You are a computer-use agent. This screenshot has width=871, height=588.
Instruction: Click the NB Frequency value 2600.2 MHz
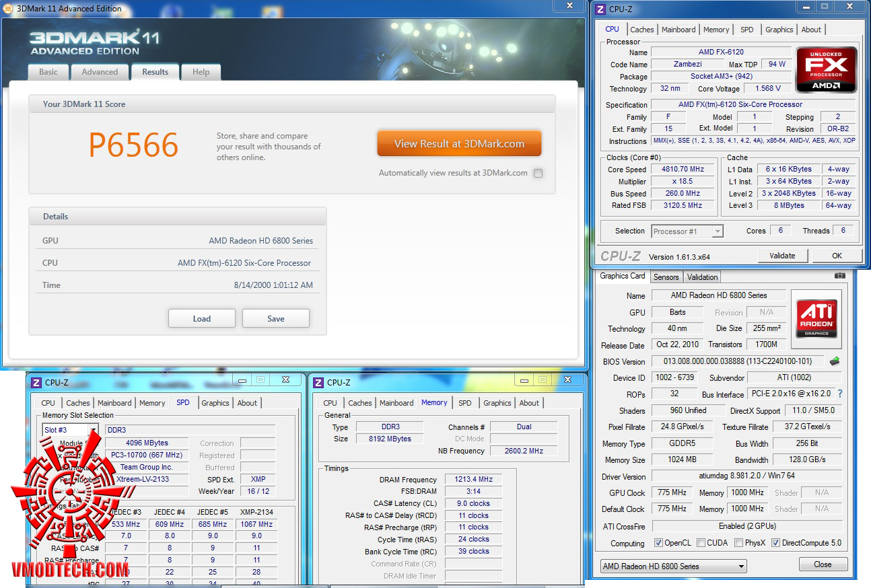click(x=523, y=451)
